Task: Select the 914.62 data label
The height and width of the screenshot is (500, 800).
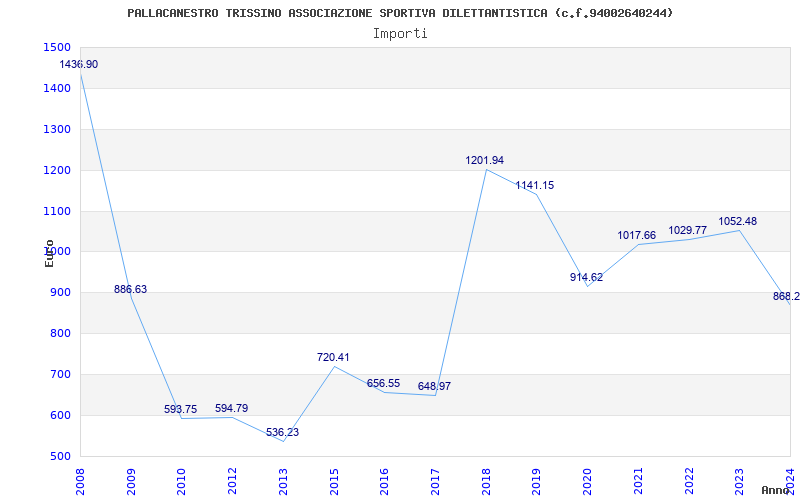Action: point(586,278)
